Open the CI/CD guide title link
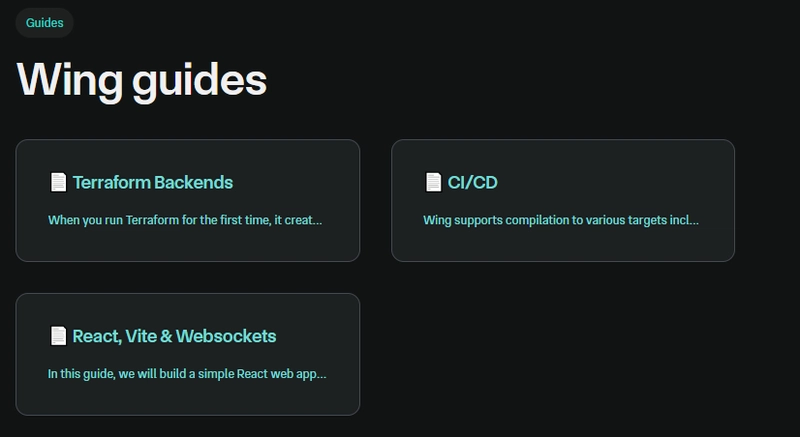The image size is (800, 437). (472, 183)
